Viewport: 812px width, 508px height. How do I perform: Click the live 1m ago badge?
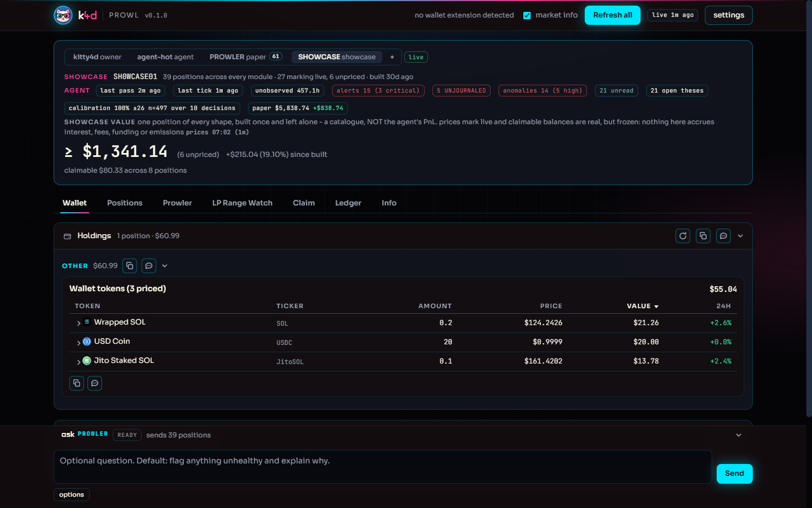[673, 15]
